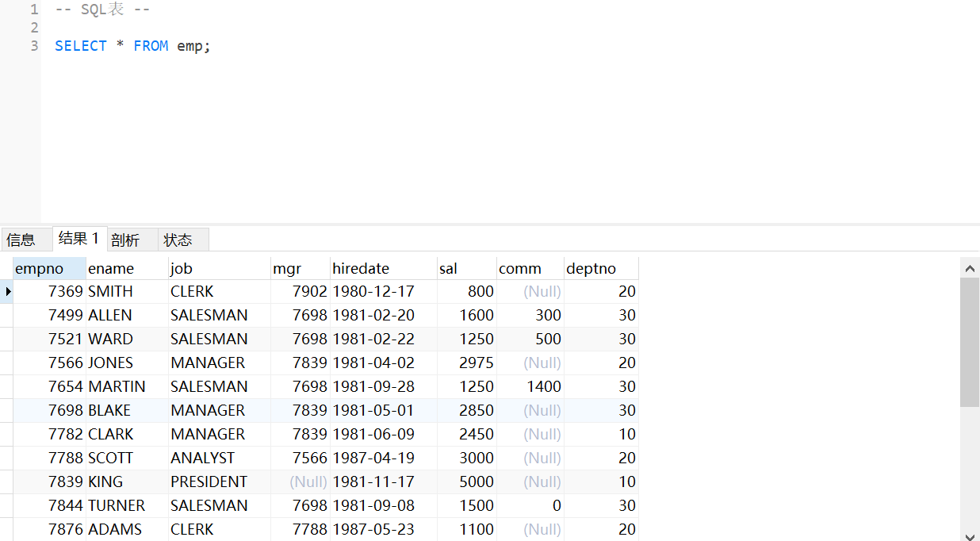Click JONES's MANAGER job cell

pos(220,363)
